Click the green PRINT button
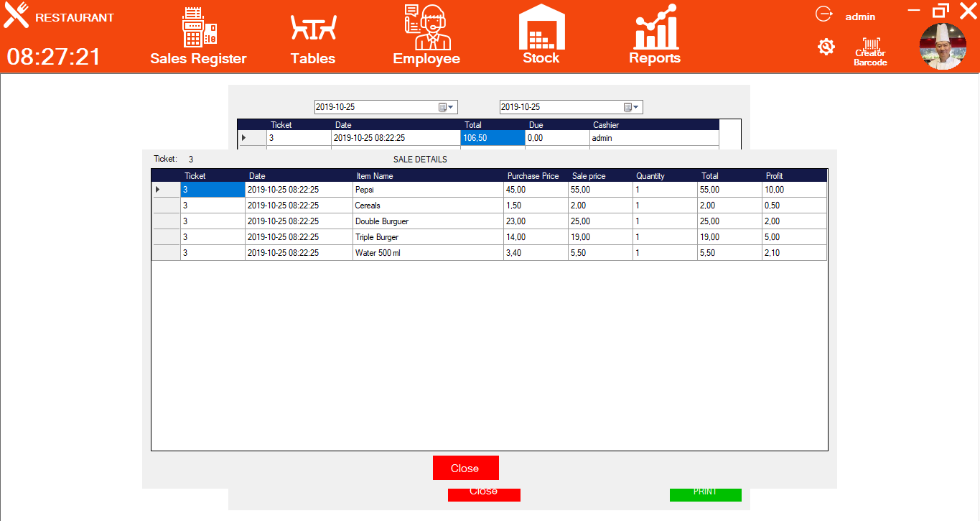This screenshot has height=521, width=980. (x=705, y=493)
